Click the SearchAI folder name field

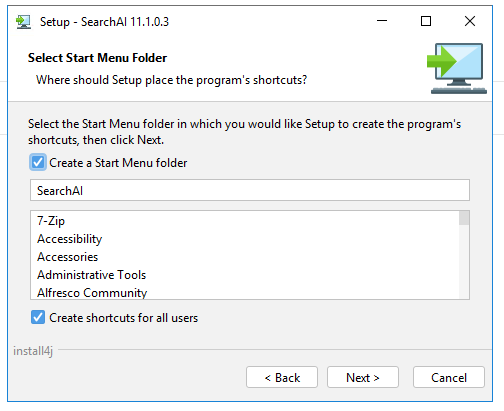[250, 190]
